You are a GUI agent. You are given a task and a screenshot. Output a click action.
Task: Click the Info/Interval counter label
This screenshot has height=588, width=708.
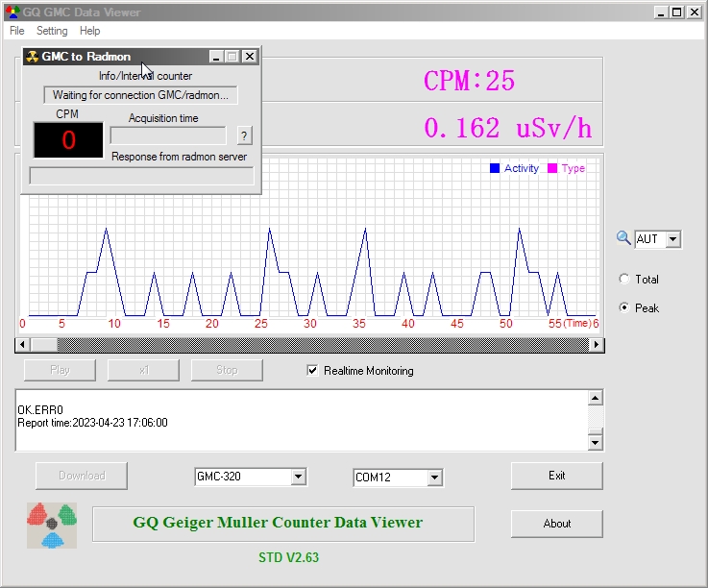pos(145,76)
